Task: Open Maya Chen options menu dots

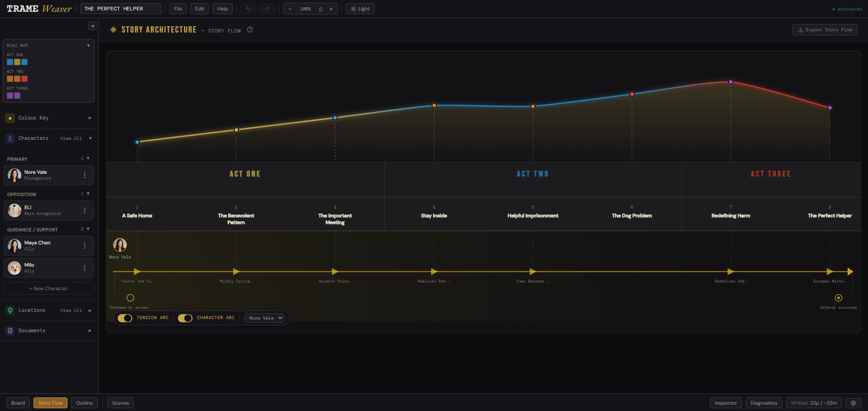Action: [x=85, y=246]
